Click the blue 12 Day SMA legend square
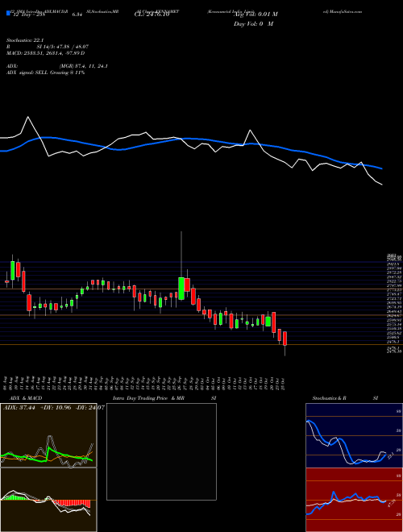Viewport: 403px width, 532px height. (8, 14)
